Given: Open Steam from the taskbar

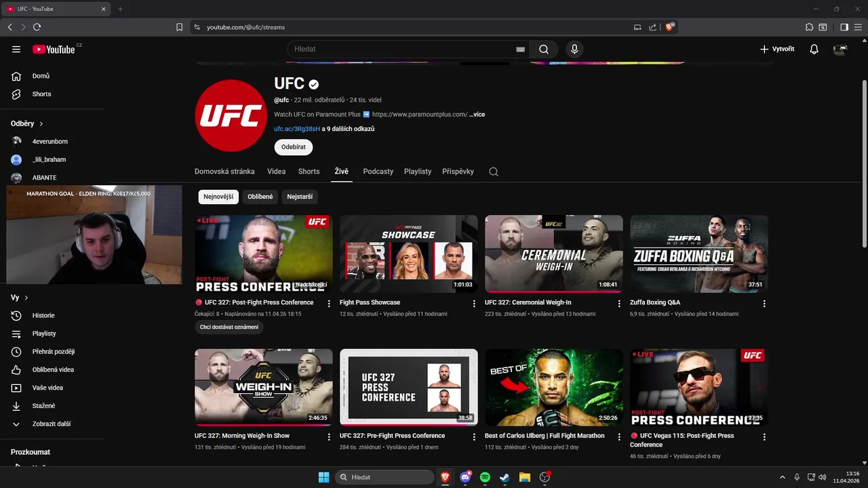Looking at the screenshot, I should [505, 477].
